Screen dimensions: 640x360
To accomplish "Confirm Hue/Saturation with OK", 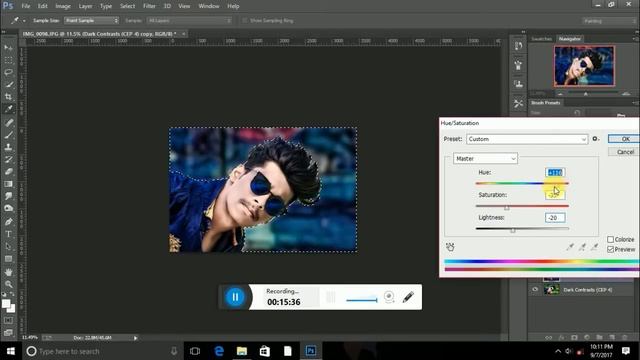I will tap(624, 139).
